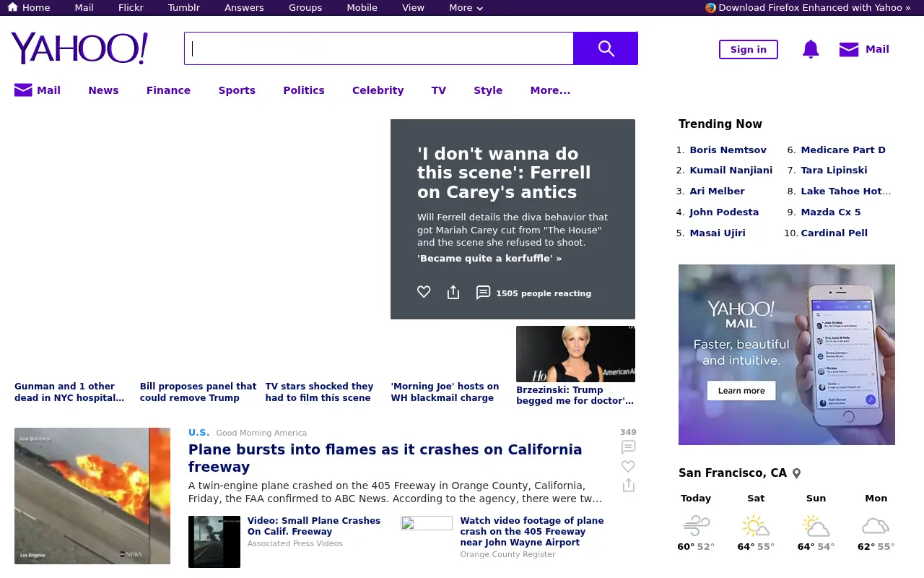
Task: Click the Sign in button
Action: coord(749,49)
